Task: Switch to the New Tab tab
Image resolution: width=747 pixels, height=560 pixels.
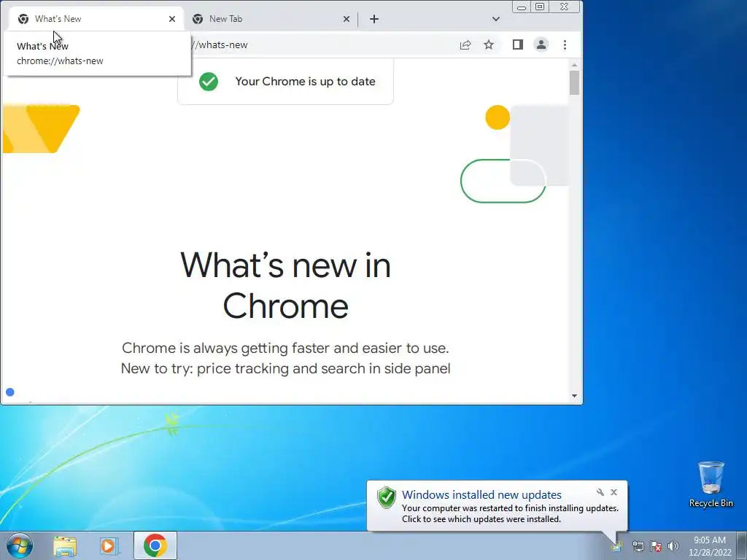Action: 271,19
